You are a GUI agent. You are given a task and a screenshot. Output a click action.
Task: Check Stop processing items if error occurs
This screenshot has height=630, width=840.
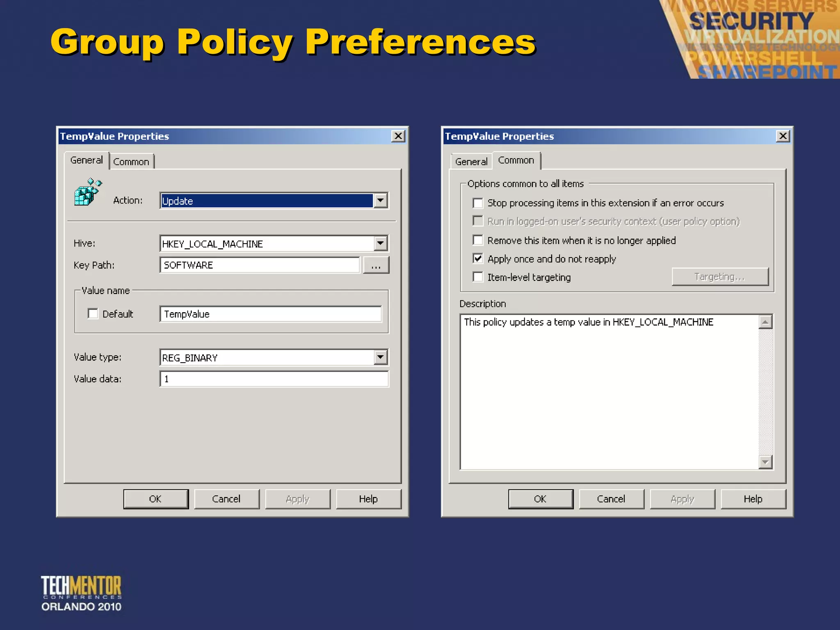point(478,203)
